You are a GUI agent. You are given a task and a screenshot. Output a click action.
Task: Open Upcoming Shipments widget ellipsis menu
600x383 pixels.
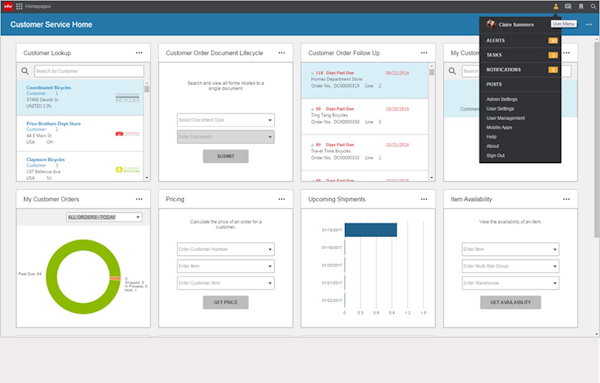click(x=424, y=199)
